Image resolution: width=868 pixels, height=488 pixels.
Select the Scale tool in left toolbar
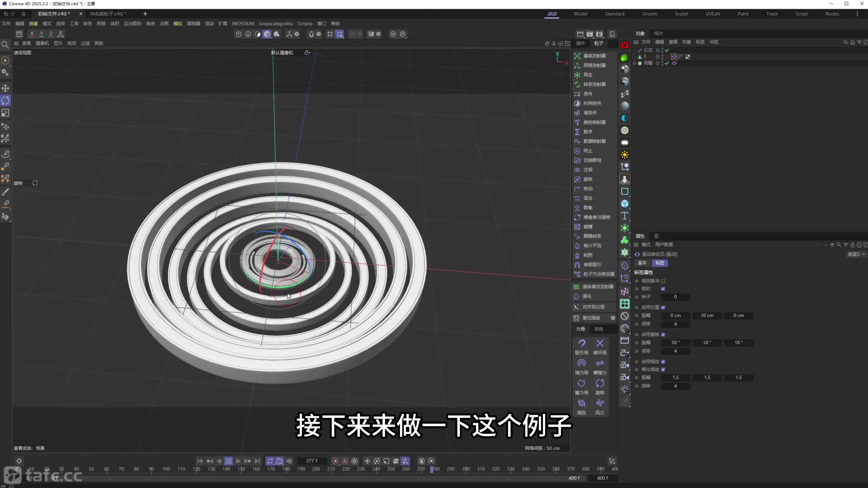pos(5,113)
